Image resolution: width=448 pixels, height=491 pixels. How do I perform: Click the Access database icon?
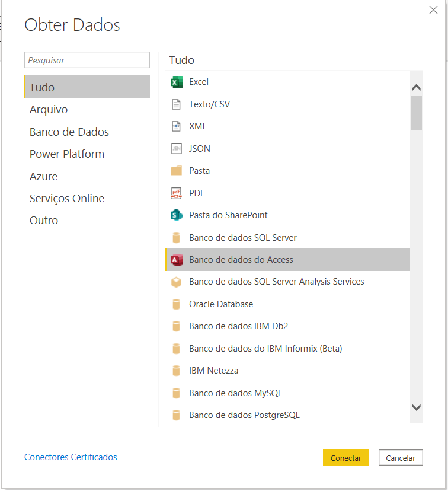coord(177,260)
